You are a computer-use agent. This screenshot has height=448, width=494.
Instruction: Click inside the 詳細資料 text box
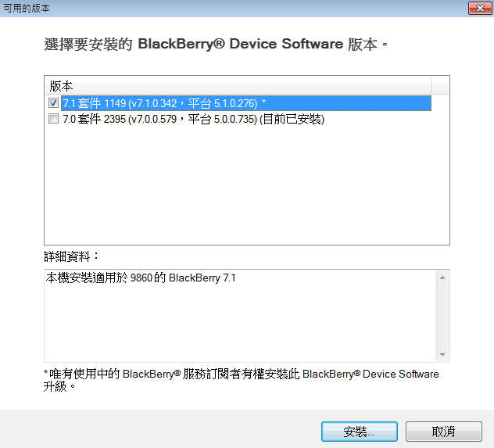tap(241, 316)
